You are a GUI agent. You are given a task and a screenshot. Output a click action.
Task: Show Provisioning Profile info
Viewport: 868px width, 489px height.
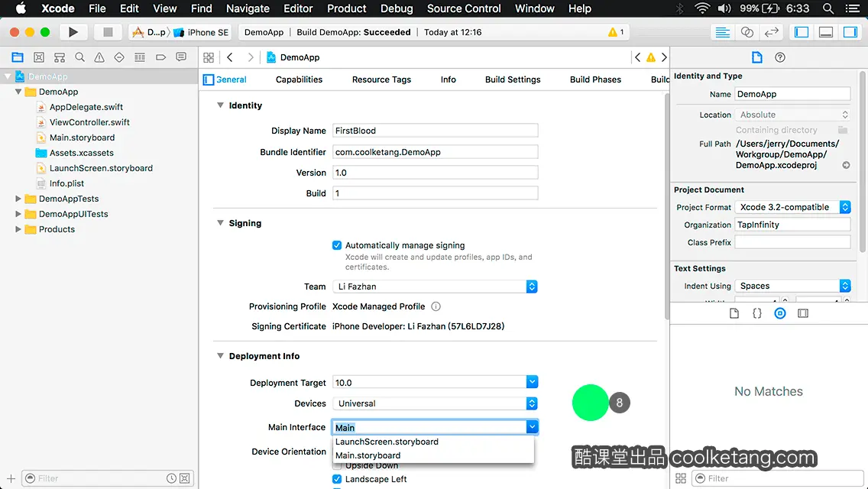coord(436,306)
